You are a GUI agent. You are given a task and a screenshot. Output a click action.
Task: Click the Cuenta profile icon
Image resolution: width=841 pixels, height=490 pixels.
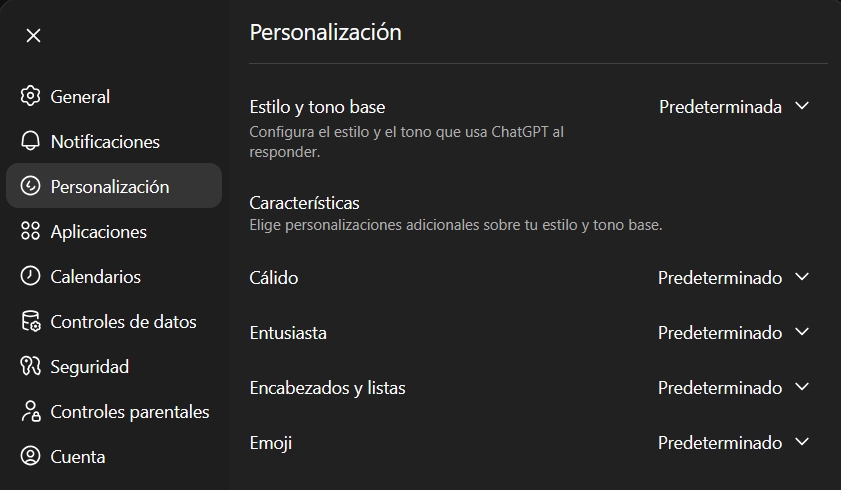click(31, 457)
